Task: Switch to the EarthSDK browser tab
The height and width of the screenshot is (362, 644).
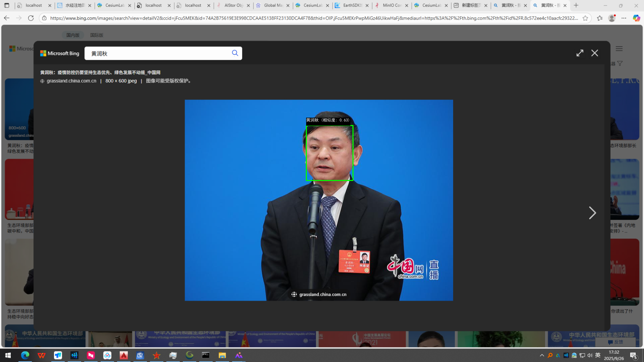Action: point(352,6)
